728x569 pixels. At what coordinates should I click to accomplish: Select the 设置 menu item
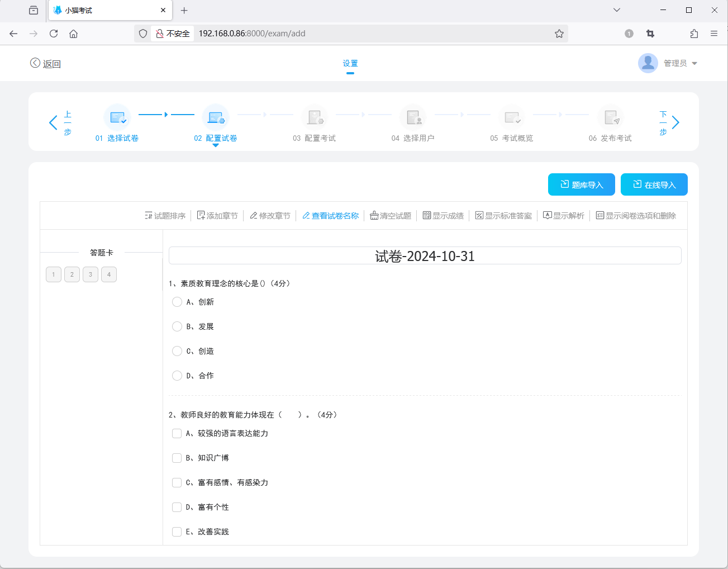(x=350, y=63)
